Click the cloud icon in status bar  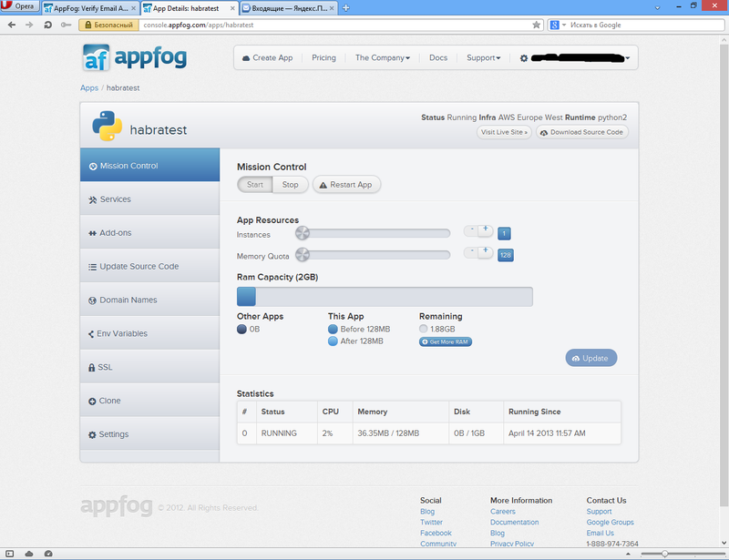(x=29, y=554)
